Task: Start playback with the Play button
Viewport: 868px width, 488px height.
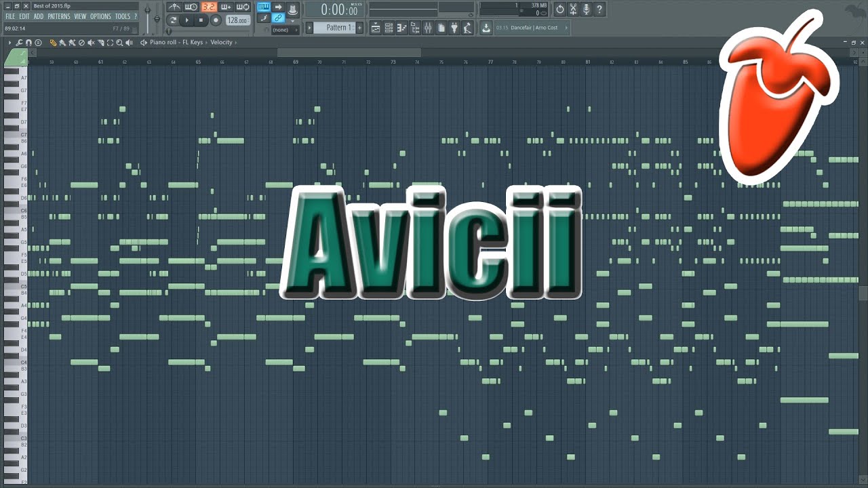Action: [186, 20]
